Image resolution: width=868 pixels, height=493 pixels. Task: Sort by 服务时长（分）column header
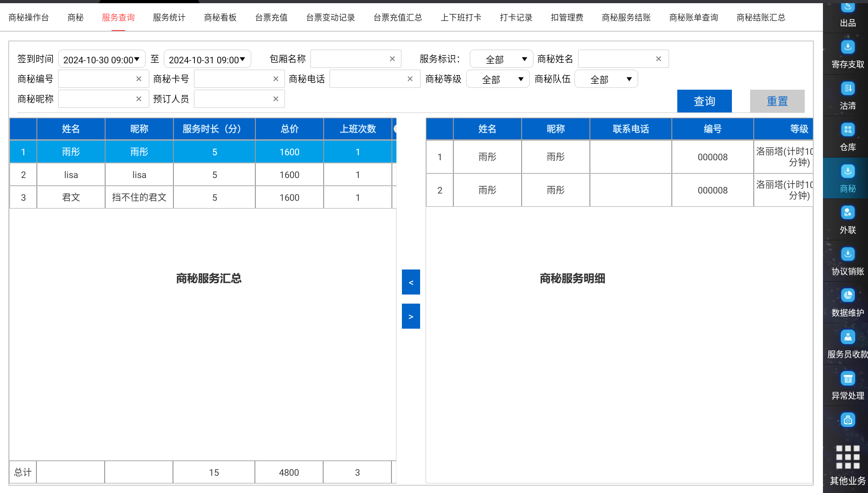tap(214, 129)
